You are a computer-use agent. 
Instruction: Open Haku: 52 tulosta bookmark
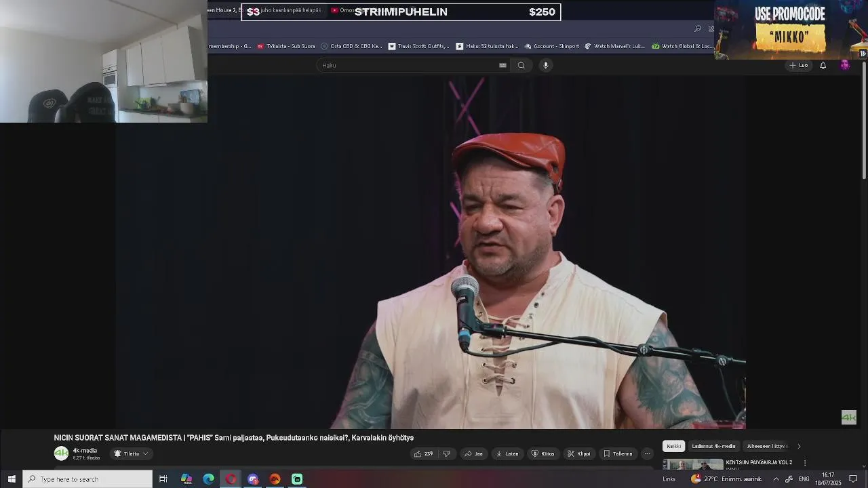(x=487, y=46)
